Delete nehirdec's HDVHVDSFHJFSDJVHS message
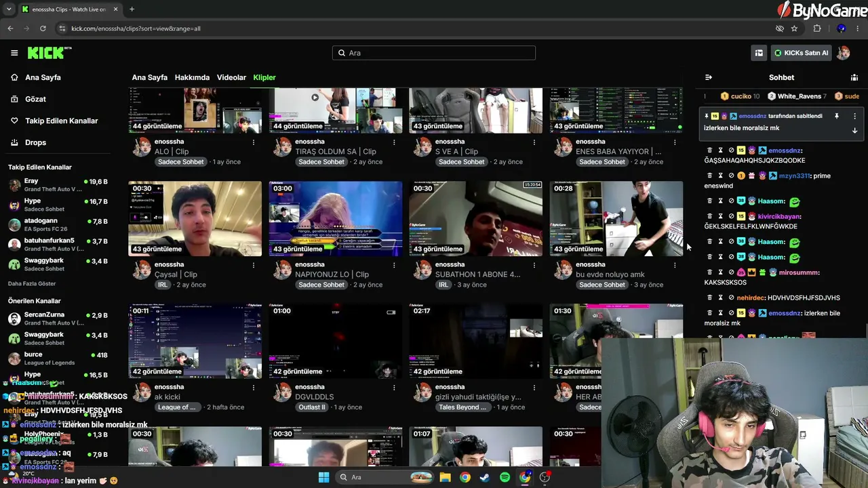The height and width of the screenshot is (488, 868). pyautogui.click(x=710, y=298)
